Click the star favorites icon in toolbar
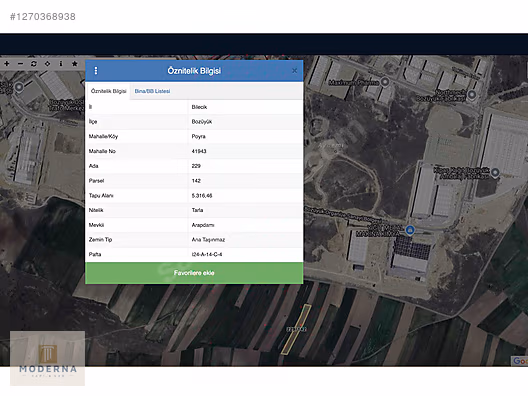The height and width of the screenshot is (396, 528). 75,64
